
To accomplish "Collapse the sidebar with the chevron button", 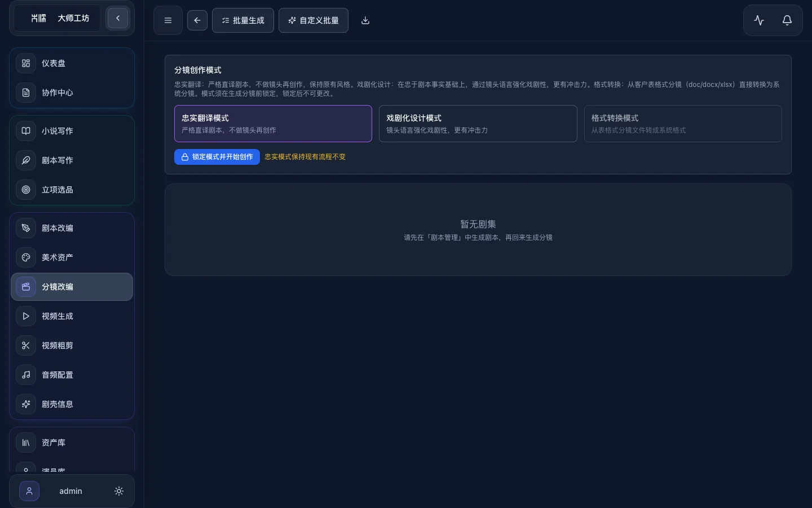I will (x=118, y=18).
